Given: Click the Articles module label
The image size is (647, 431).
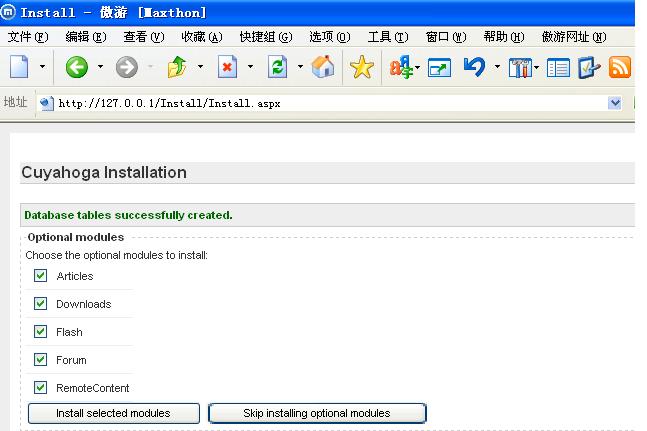Looking at the screenshot, I should [75, 276].
